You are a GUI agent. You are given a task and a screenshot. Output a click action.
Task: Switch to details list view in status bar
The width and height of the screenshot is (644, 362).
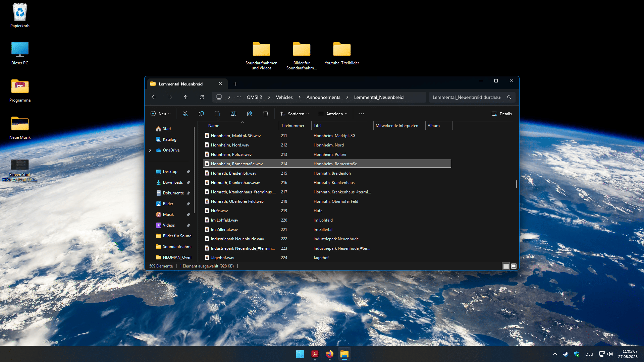pyautogui.click(x=506, y=266)
